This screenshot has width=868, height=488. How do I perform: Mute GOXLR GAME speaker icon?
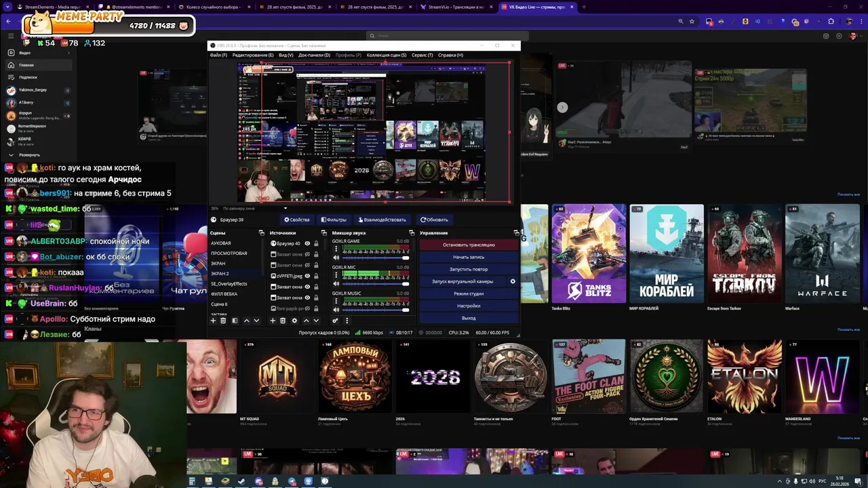coord(336,258)
